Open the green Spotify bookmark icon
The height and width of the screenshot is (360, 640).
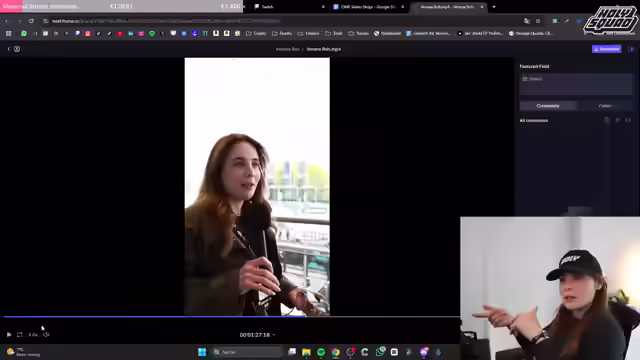pyautogui.click(x=152, y=33)
